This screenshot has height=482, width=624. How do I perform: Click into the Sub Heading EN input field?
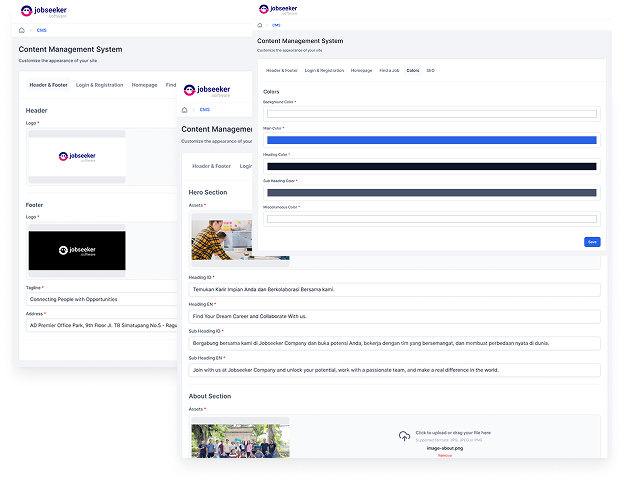pos(394,370)
